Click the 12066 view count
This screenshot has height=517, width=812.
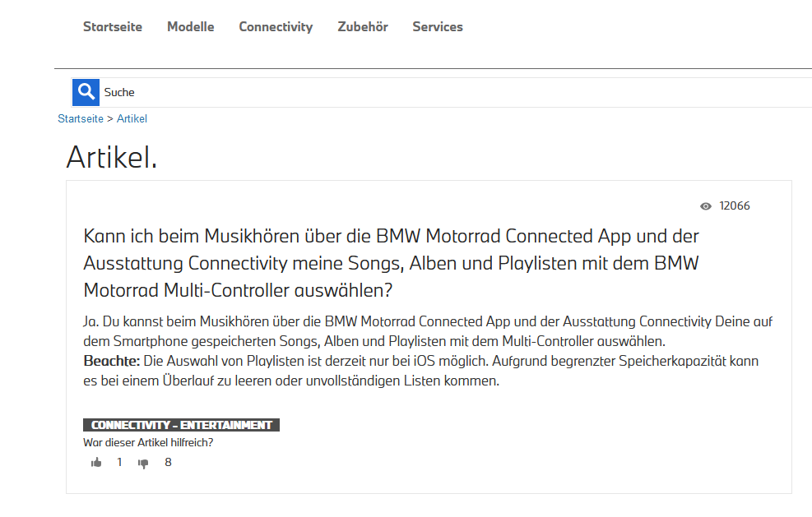pyautogui.click(x=735, y=206)
